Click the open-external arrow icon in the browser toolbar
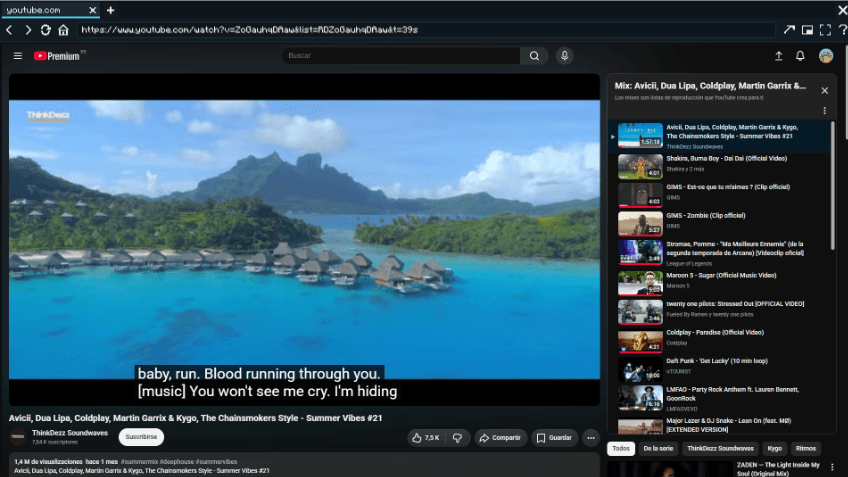This screenshot has width=848, height=477. click(x=789, y=30)
